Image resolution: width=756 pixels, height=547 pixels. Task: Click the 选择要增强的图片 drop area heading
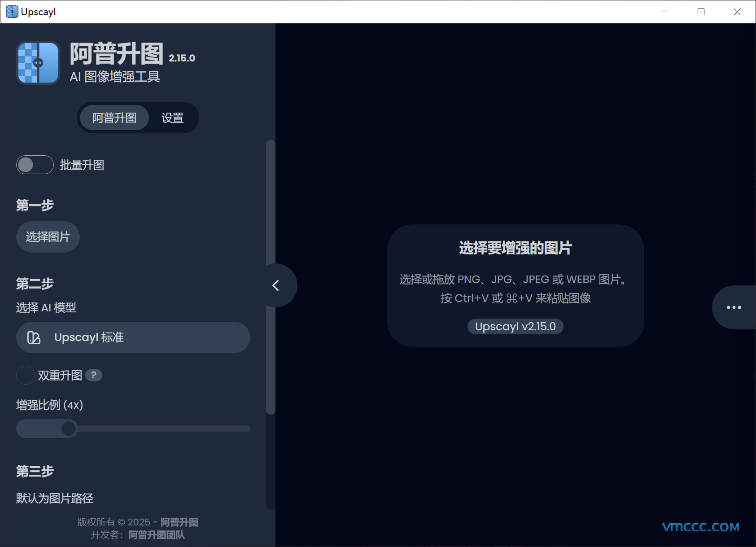pyautogui.click(x=516, y=248)
